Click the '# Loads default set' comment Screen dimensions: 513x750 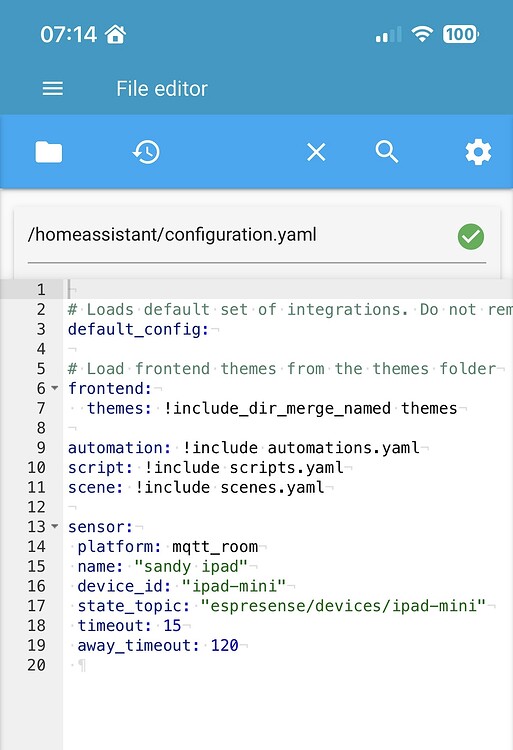tap(290, 309)
